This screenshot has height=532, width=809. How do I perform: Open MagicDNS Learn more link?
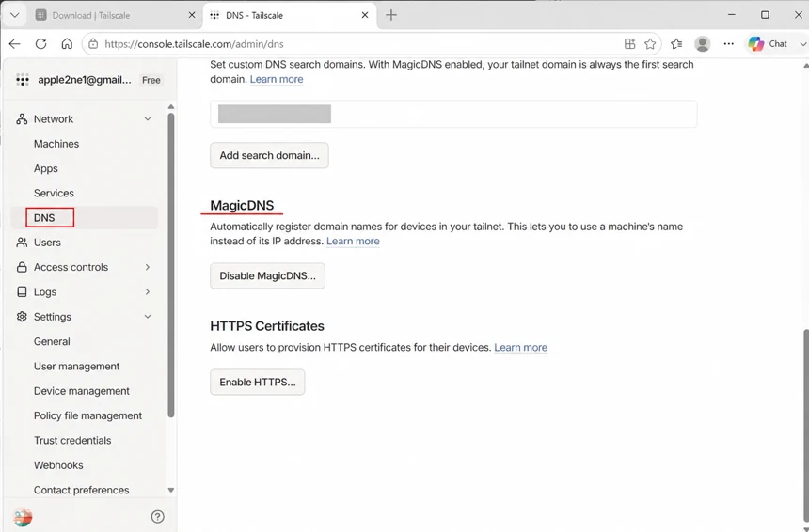click(x=353, y=241)
